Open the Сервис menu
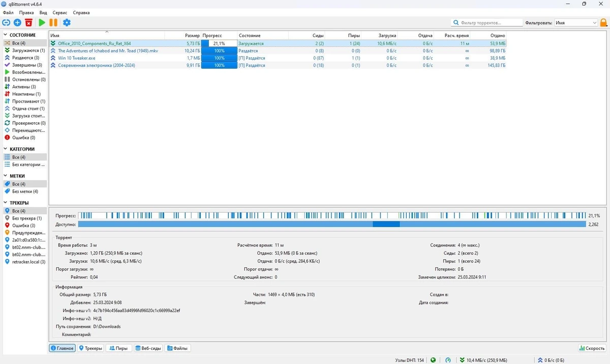 pos(59,12)
